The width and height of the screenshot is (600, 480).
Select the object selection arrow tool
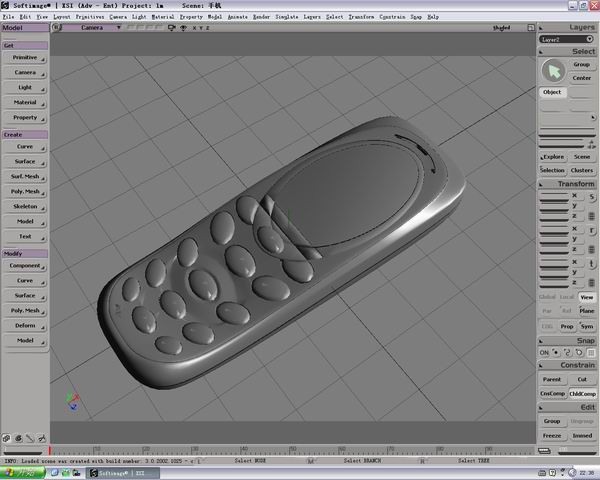tap(553, 70)
